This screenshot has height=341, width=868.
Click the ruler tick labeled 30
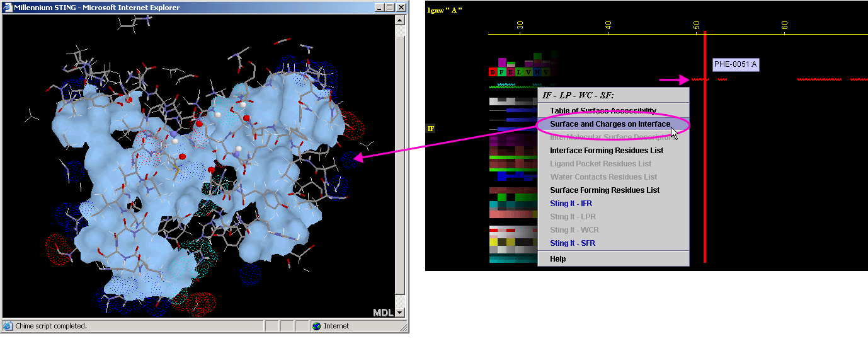[520, 25]
